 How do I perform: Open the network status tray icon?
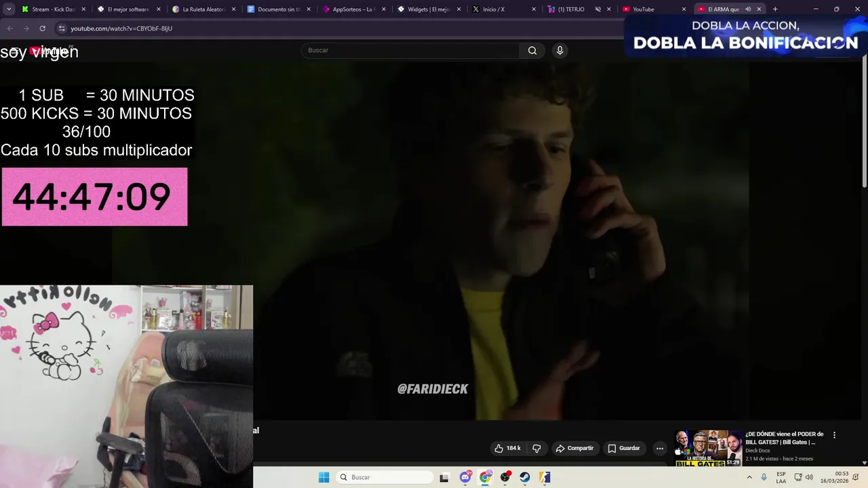(x=798, y=477)
